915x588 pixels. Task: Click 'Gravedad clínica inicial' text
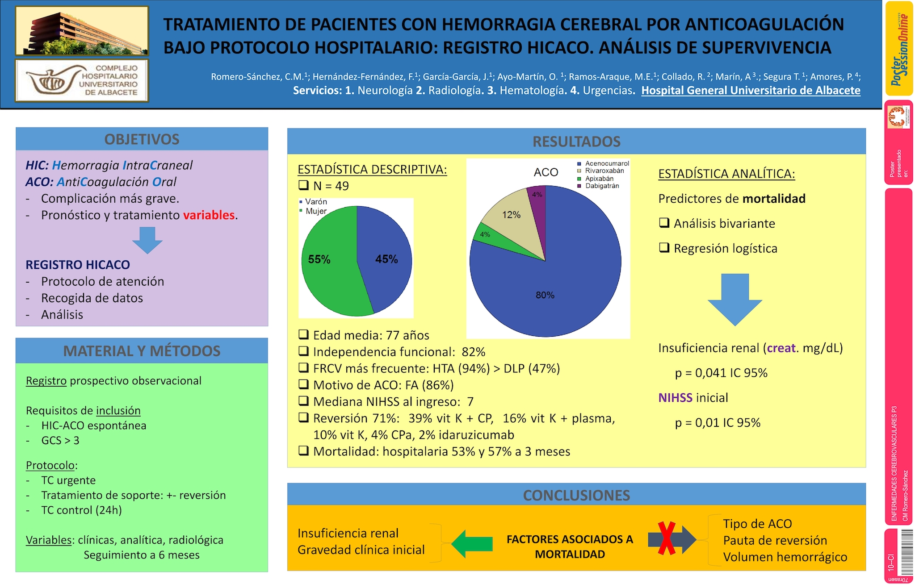tap(361, 550)
